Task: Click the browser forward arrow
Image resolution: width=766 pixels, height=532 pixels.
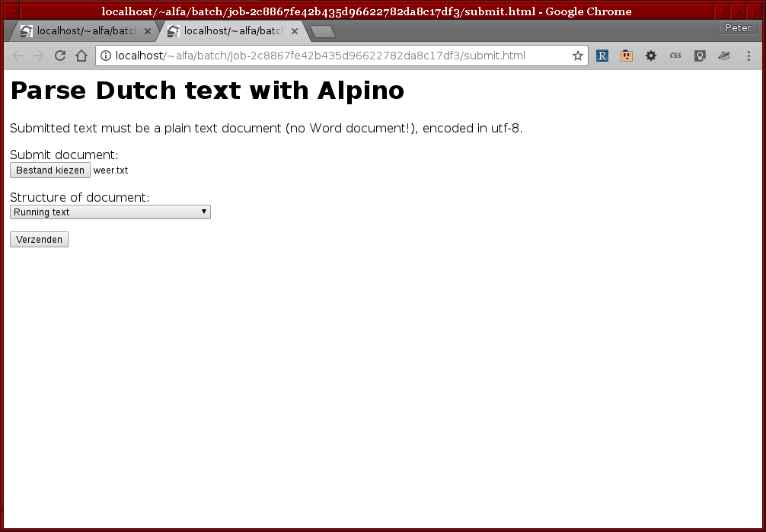Action: click(39, 56)
